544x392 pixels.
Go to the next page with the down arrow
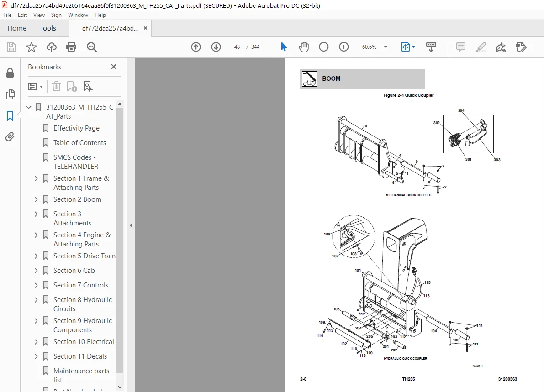click(216, 47)
